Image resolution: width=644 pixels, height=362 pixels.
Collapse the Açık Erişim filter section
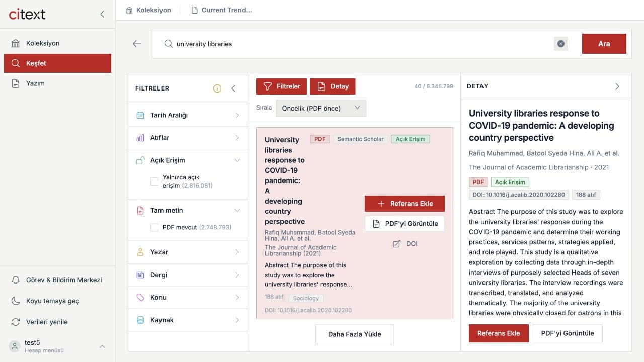click(x=188, y=160)
